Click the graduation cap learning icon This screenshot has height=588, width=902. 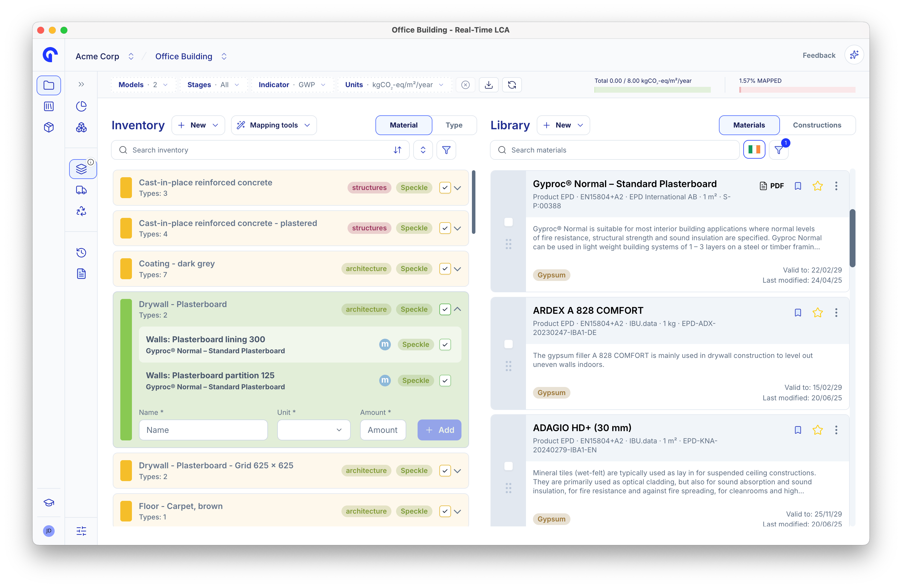49,503
